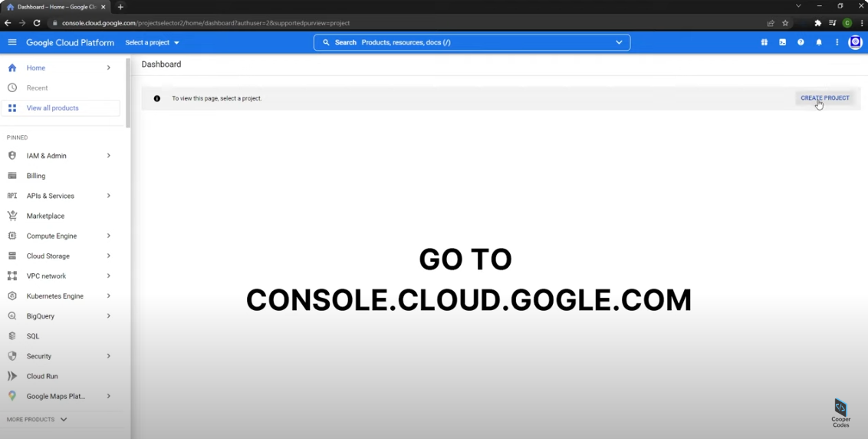
Task: Click the Cloud Storage icon
Action: click(x=12, y=256)
